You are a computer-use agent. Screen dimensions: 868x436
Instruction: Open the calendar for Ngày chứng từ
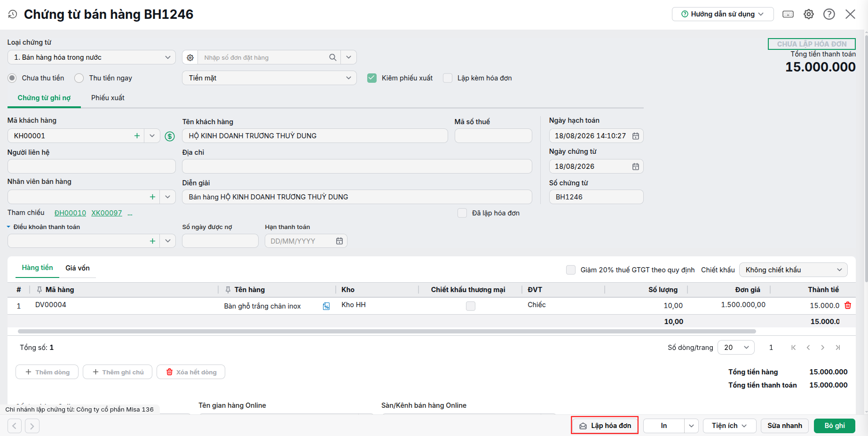636,166
